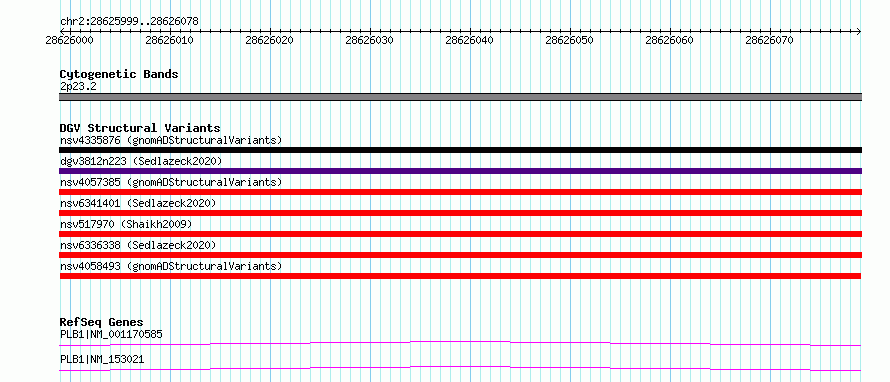Click the dgv3812n223 variant label
The image size is (890, 382).
[x=141, y=161]
